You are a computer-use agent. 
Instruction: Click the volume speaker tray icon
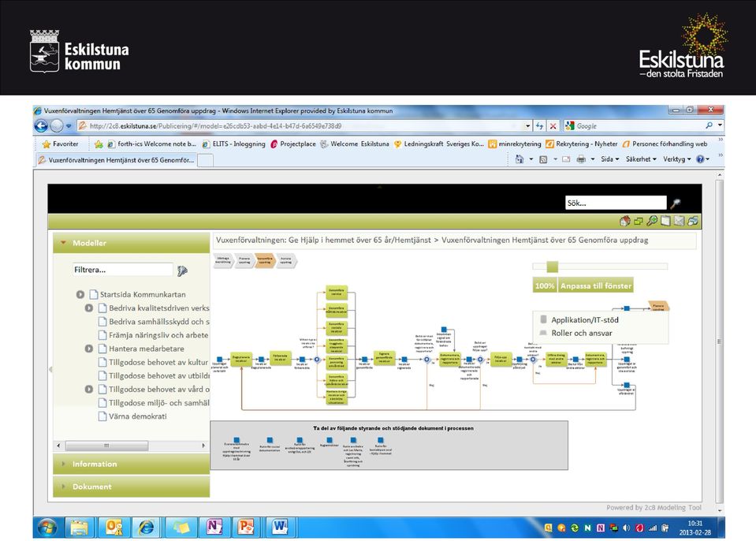pos(626,528)
